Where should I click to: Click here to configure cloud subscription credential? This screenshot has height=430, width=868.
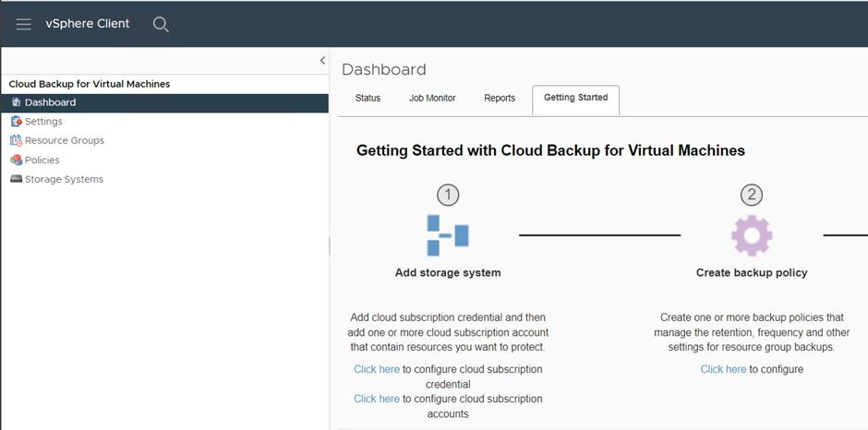(x=377, y=369)
